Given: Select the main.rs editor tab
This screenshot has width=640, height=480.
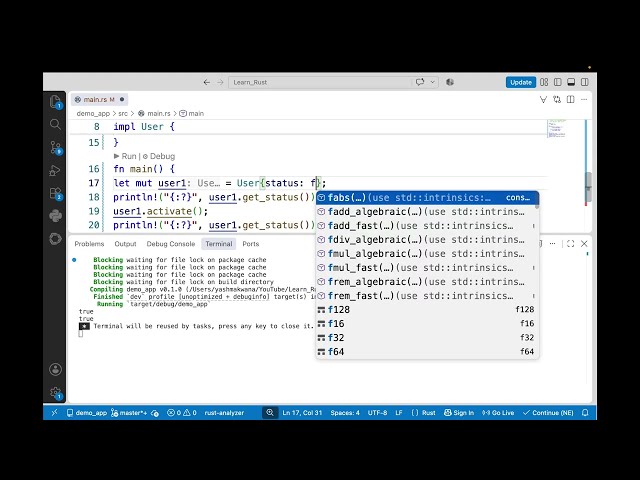Looking at the screenshot, I should [x=99, y=99].
